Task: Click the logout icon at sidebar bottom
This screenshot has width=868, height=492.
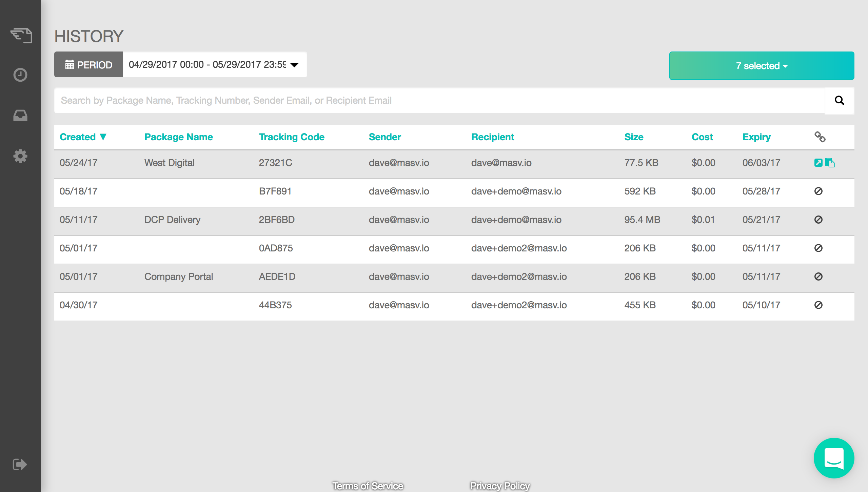Action: [20, 464]
